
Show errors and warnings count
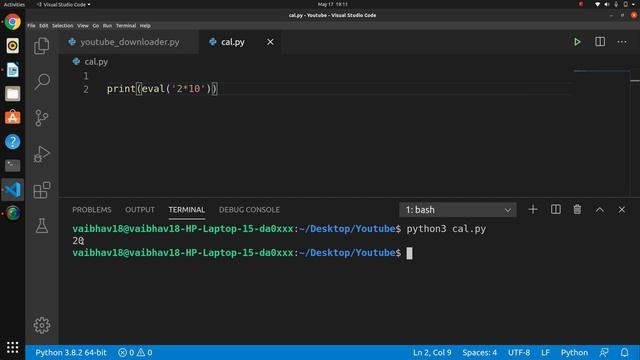pos(135,352)
